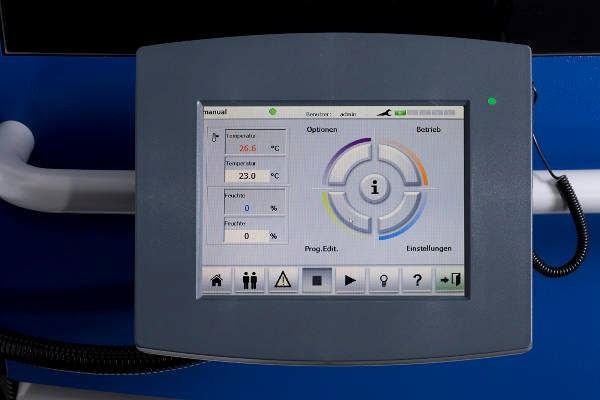Screen dimensions: 600x400
Task: Go to the home screen icon
Action: pos(217,281)
